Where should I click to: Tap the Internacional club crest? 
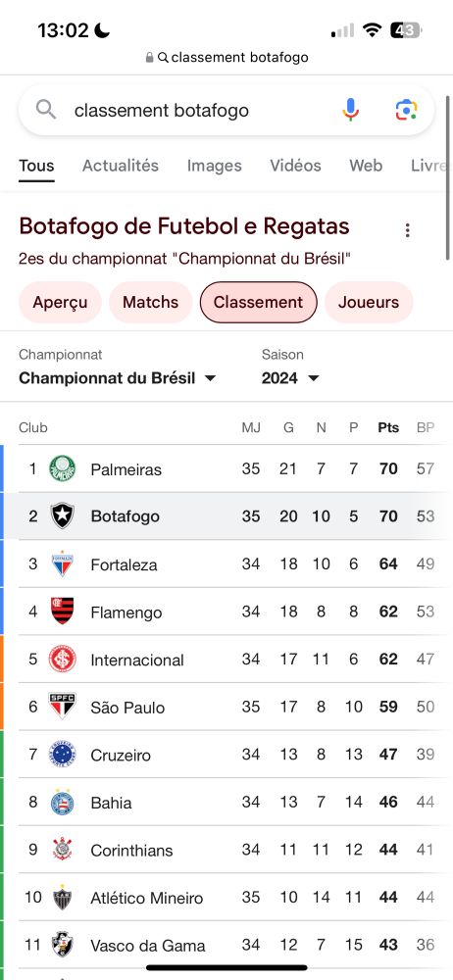pos(63,660)
